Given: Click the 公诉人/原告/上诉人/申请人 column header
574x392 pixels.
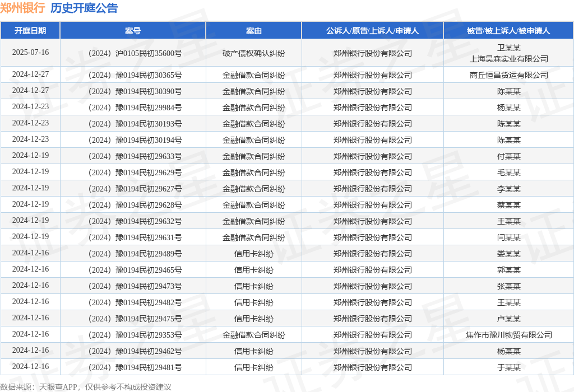Looking at the screenshot, I should point(372,31).
